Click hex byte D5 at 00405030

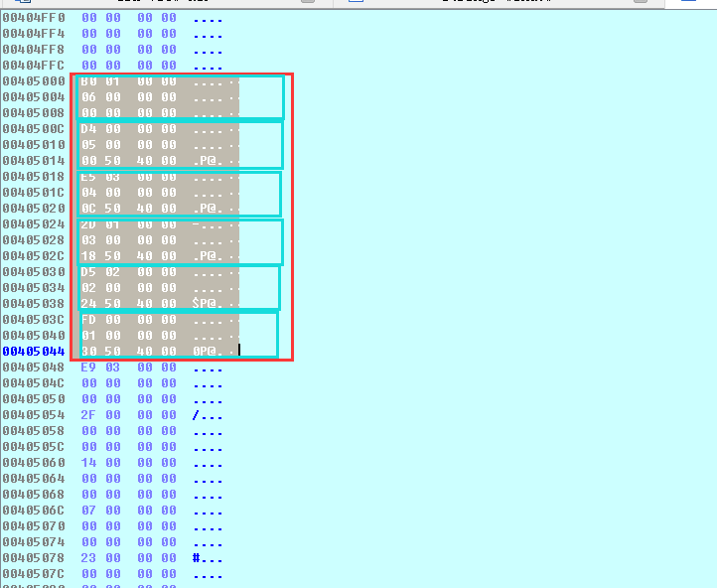88,272
